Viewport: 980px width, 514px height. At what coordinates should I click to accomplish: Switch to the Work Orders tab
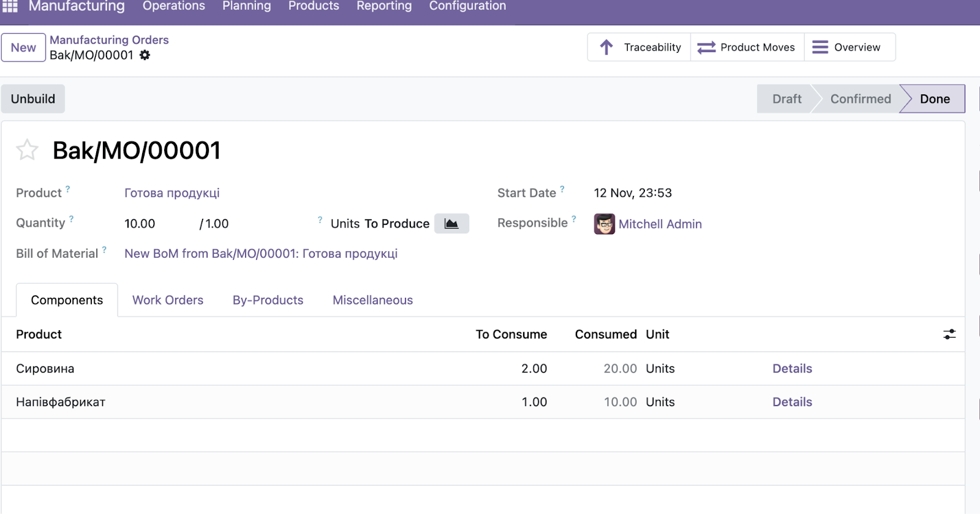click(168, 300)
